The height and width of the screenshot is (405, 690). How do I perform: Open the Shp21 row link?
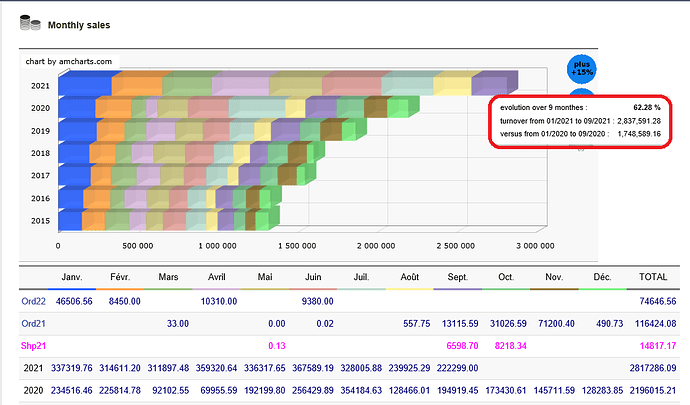[x=33, y=346]
